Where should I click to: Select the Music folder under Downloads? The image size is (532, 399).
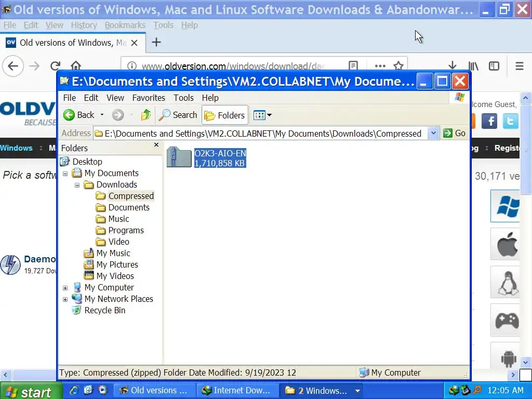click(118, 219)
